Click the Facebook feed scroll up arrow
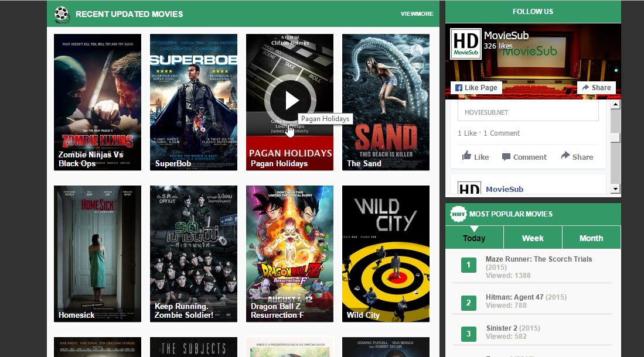Image resolution: width=644 pixels, height=357 pixels. pos(615,105)
